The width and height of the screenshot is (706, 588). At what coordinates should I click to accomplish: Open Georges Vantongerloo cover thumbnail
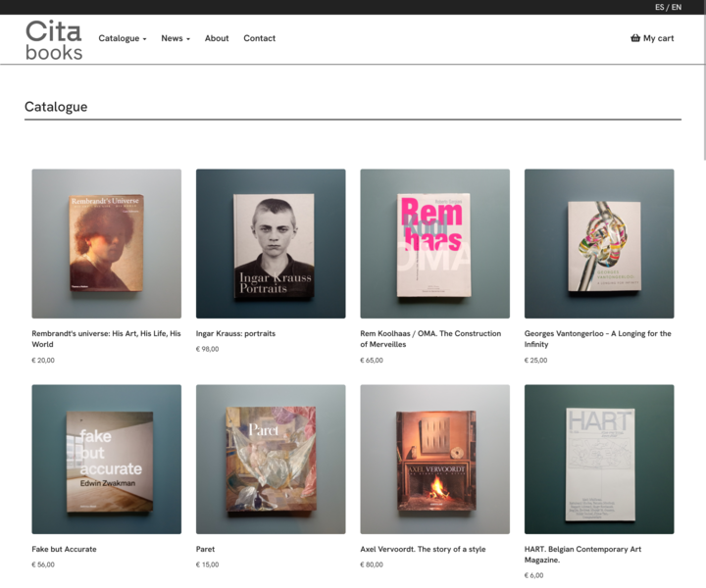click(x=599, y=244)
